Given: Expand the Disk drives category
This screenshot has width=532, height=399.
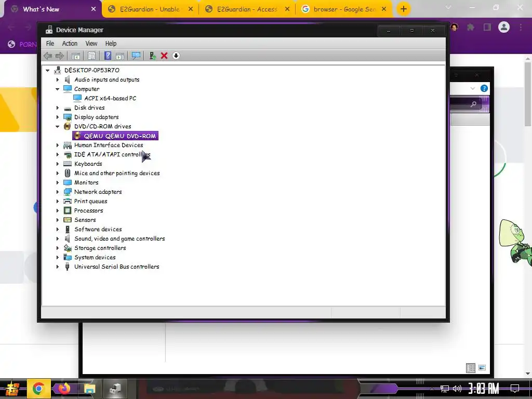Looking at the screenshot, I should [57, 108].
